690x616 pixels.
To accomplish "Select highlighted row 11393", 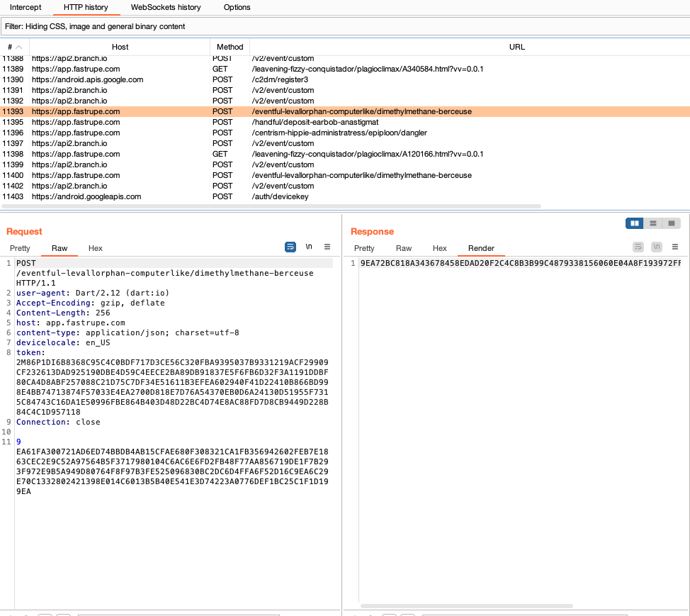I will click(345, 111).
